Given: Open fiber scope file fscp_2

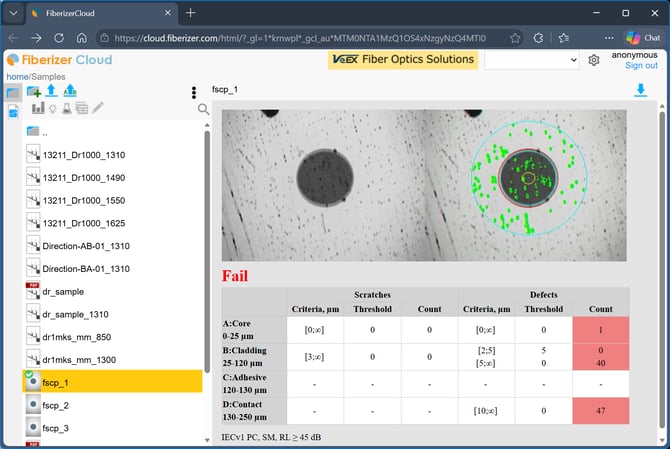Looking at the screenshot, I should point(113,405).
